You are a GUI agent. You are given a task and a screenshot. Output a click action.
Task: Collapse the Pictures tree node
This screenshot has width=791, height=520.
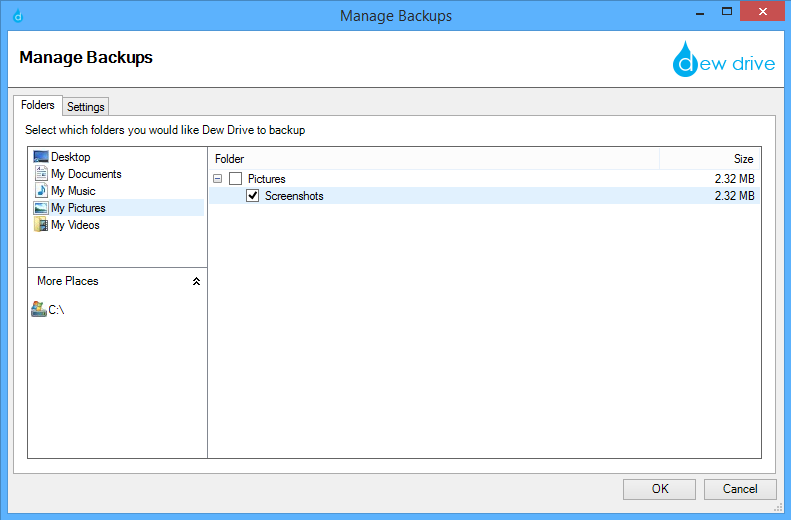(217, 179)
